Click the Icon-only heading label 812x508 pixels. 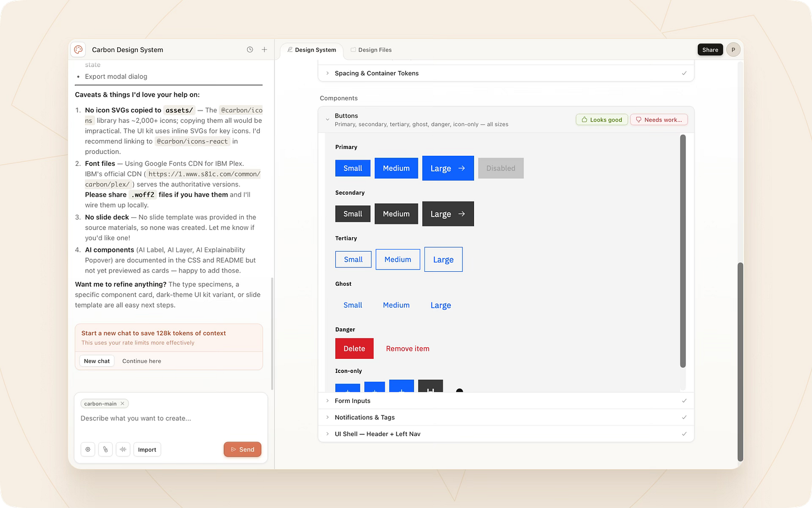(x=349, y=371)
